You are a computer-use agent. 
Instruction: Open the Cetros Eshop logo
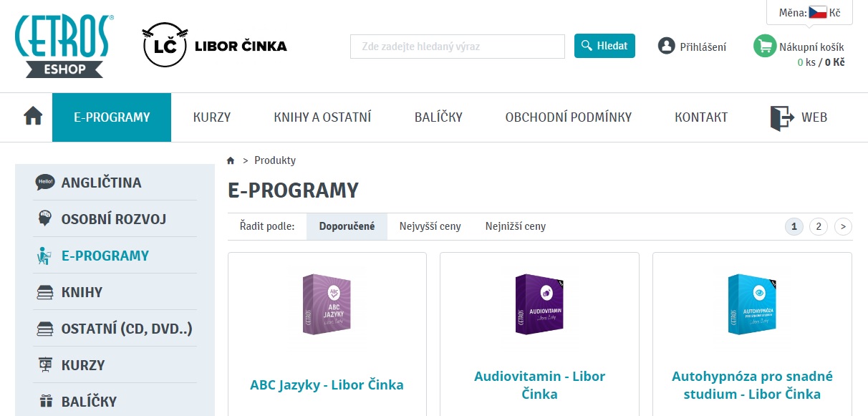[x=63, y=46]
